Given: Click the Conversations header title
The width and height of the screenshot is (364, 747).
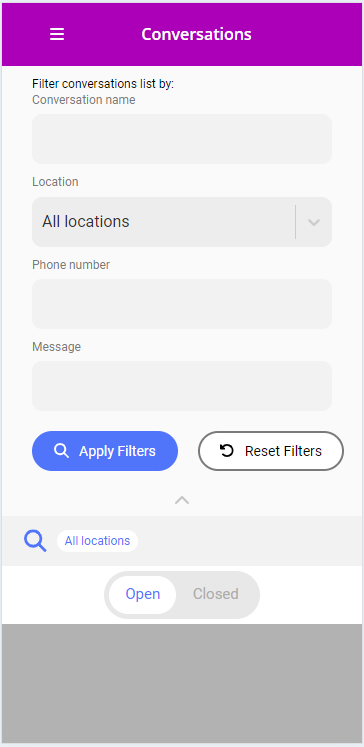Looking at the screenshot, I should point(196,34).
